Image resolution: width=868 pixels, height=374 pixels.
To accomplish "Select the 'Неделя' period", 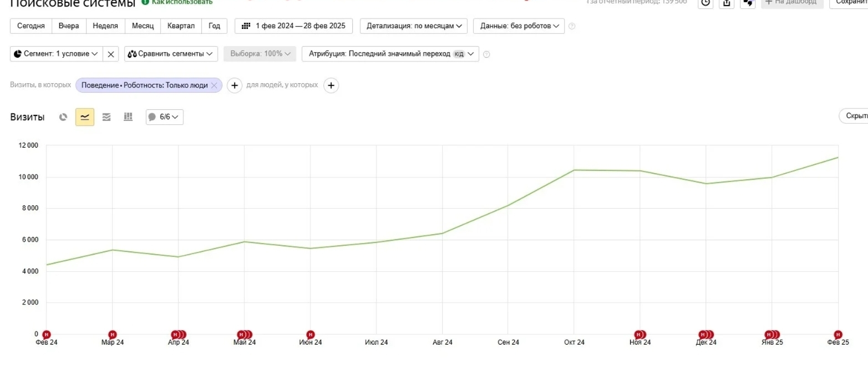I will point(105,26).
